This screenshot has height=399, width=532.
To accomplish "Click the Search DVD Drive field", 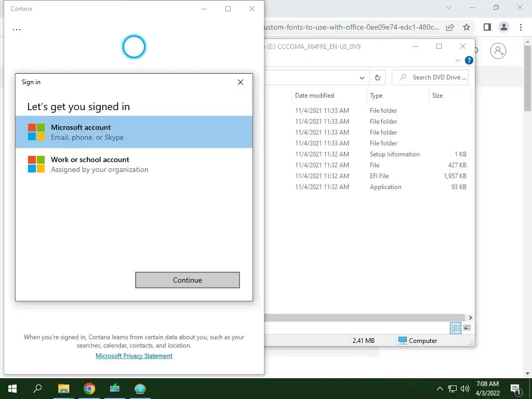I will pyautogui.click(x=430, y=77).
